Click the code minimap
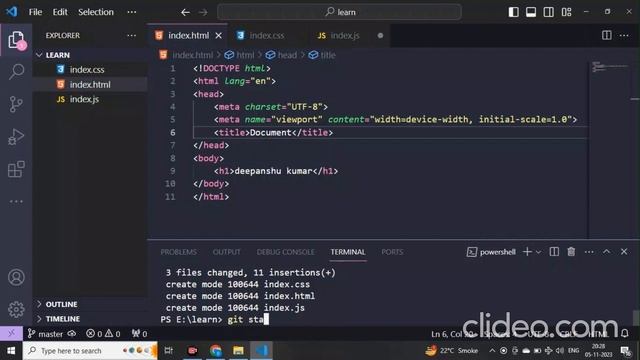Screen dimensions: 640x360 (x=611, y=67)
